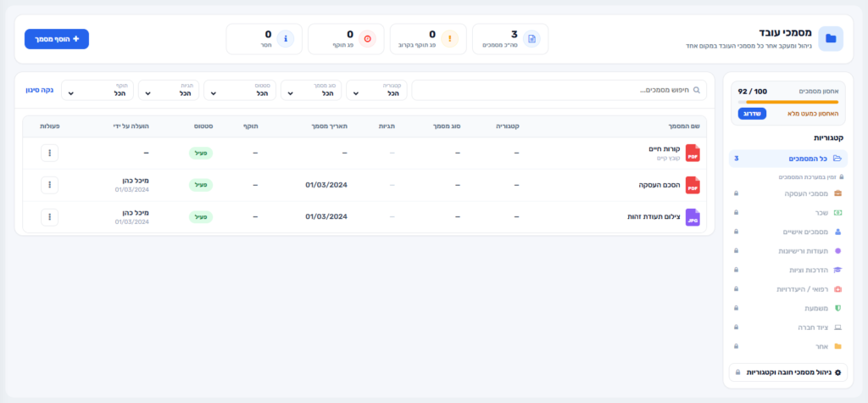Click the הועלה על ידי column header
The height and width of the screenshot is (403, 868).
[130, 126]
